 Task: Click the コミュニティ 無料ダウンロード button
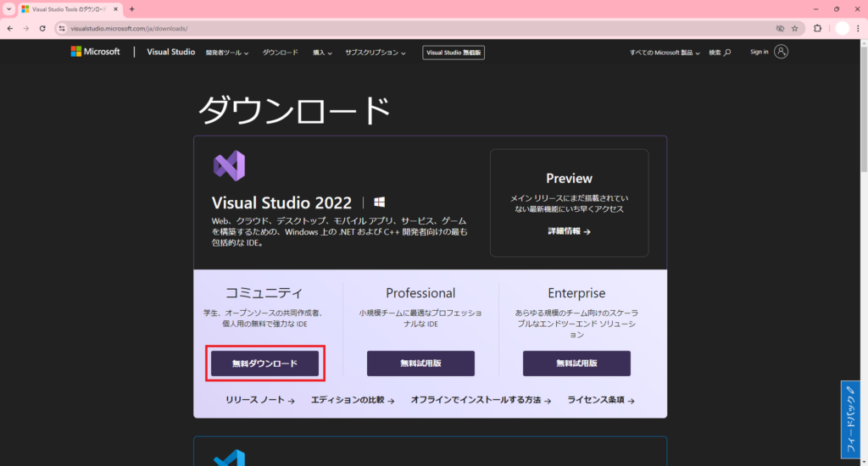tap(264, 363)
